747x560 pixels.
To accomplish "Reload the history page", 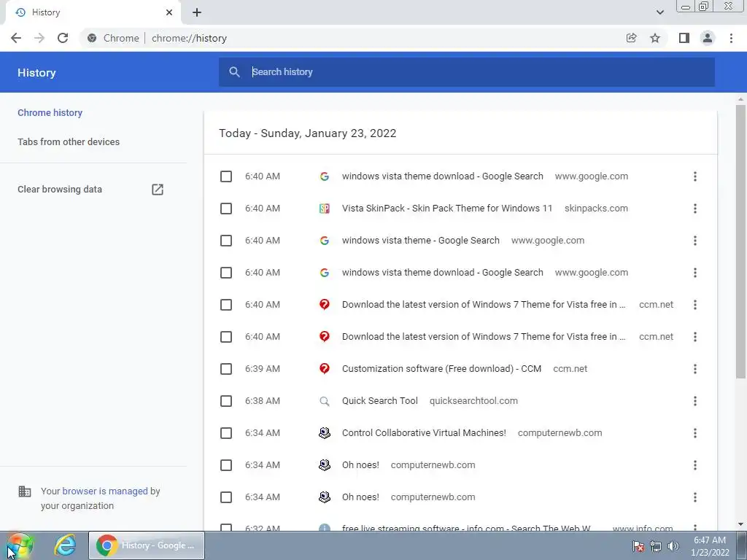I will (x=63, y=38).
